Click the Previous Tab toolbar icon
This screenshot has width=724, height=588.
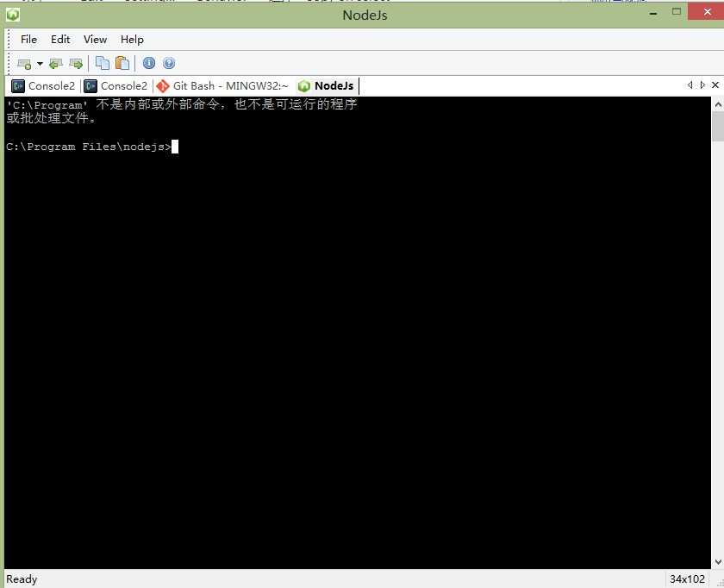[x=56, y=63]
